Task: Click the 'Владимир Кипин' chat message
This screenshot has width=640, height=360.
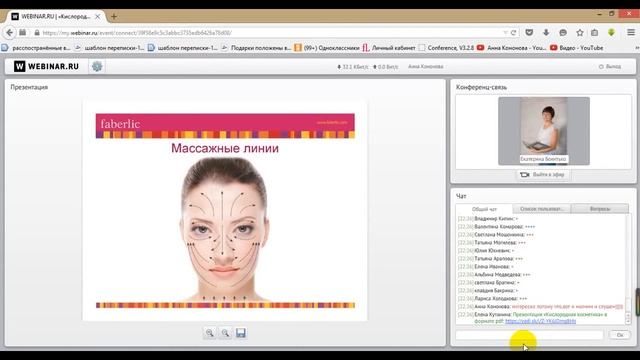Action: point(488,219)
